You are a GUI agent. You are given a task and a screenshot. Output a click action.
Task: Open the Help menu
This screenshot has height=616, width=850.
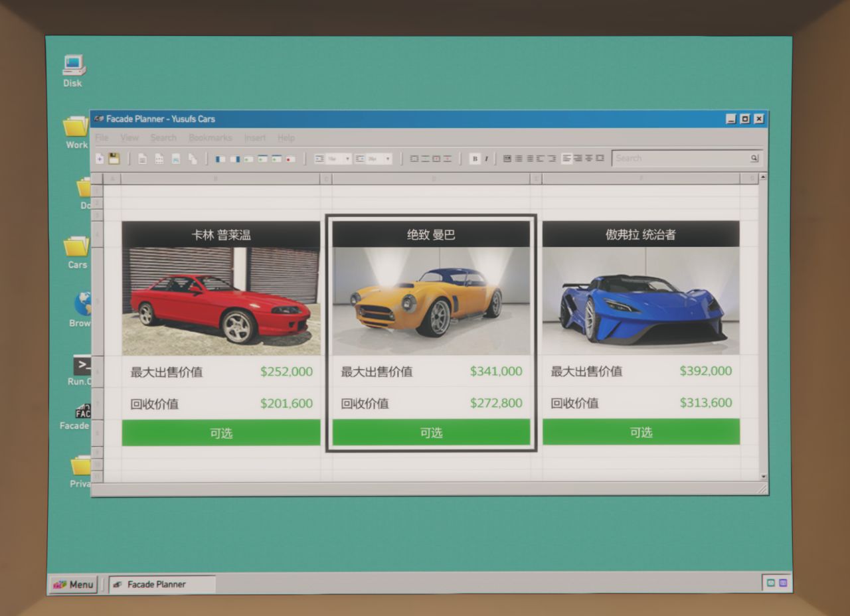click(x=286, y=138)
